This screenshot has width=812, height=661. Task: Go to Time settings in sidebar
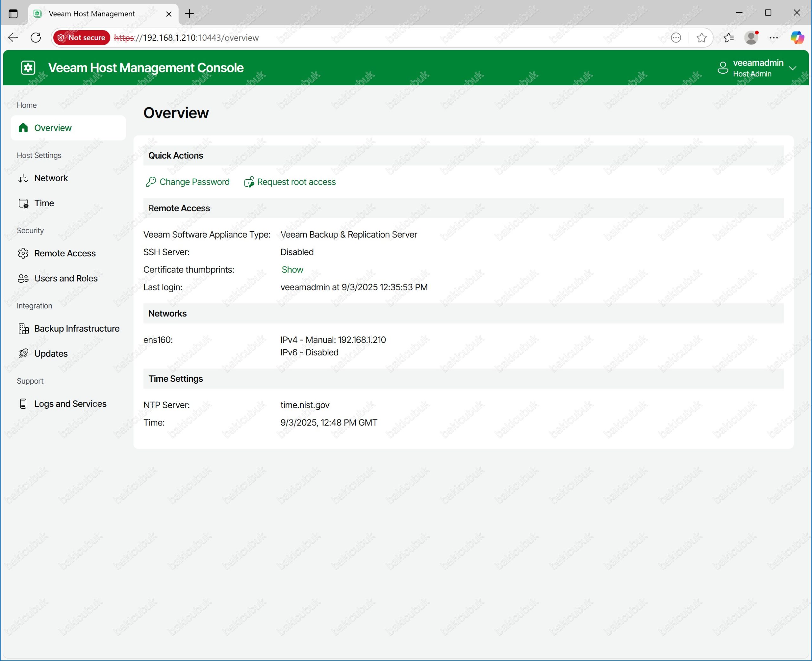click(68, 203)
